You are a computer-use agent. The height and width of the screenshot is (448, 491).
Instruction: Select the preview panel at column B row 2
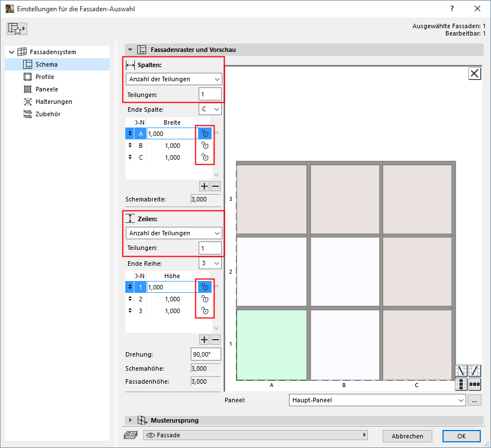coord(345,271)
